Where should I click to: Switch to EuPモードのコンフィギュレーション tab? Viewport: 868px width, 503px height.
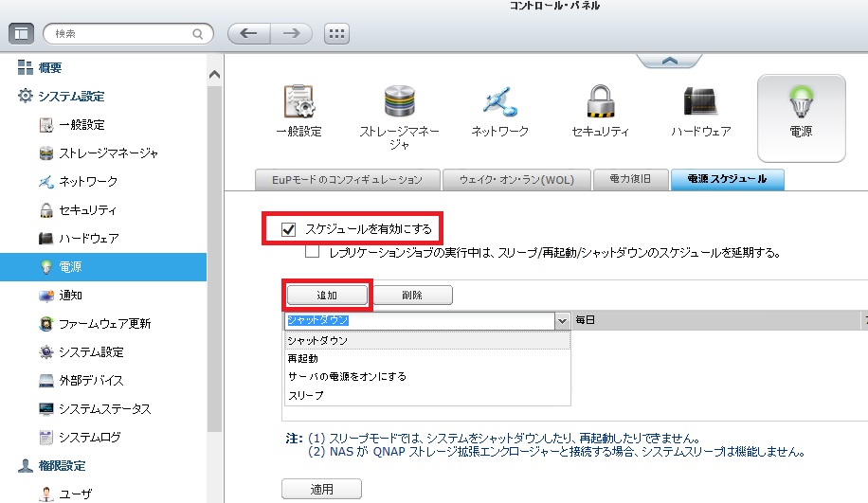(348, 180)
